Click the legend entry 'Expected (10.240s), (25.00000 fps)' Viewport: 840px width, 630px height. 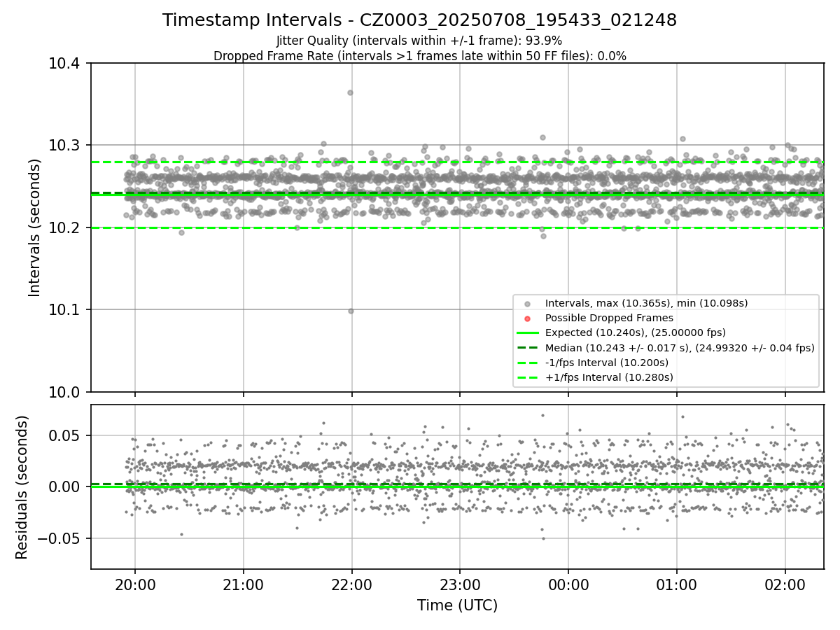(x=635, y=332)
